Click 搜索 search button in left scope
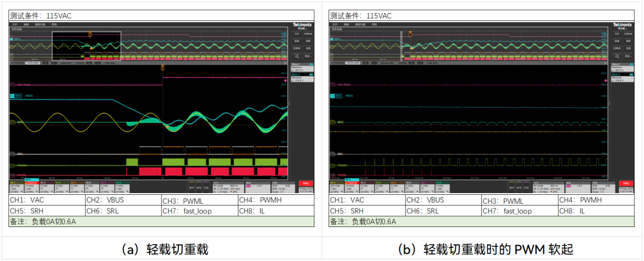 308,41
